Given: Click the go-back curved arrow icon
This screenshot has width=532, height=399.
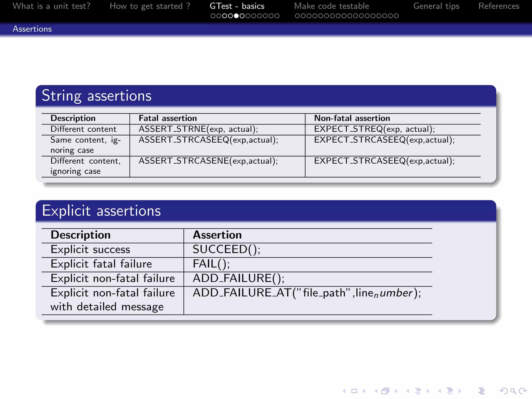Looking at the screenshot, I should [503, 391].
